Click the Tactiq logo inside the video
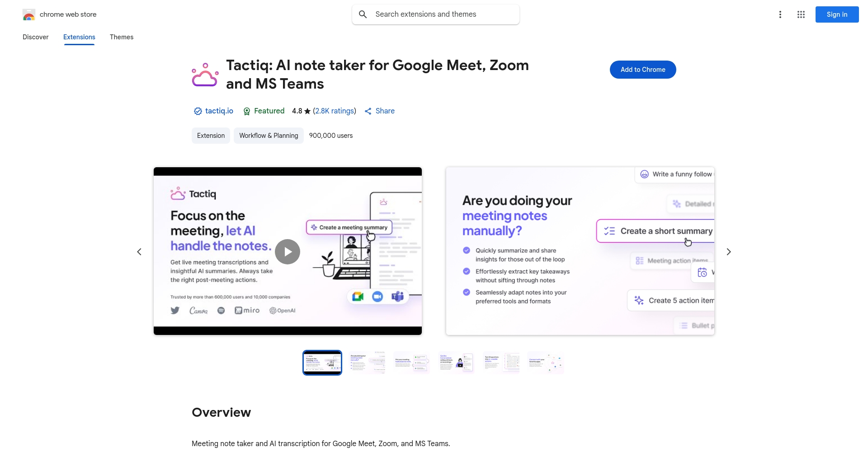The height and width of the screenshot is (452, 868). (193, 193)
